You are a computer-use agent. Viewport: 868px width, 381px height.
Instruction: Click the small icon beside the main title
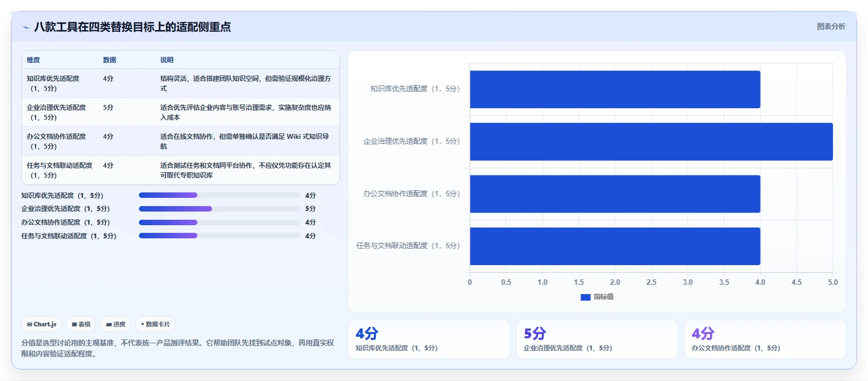point(26,27)
